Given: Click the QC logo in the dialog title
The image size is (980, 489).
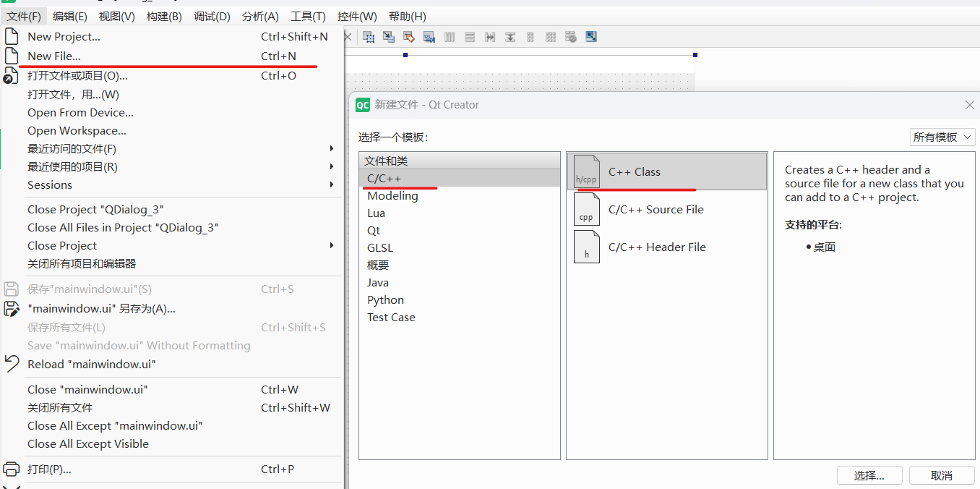Looking at the screenshot, I should [x=363, y=105].
